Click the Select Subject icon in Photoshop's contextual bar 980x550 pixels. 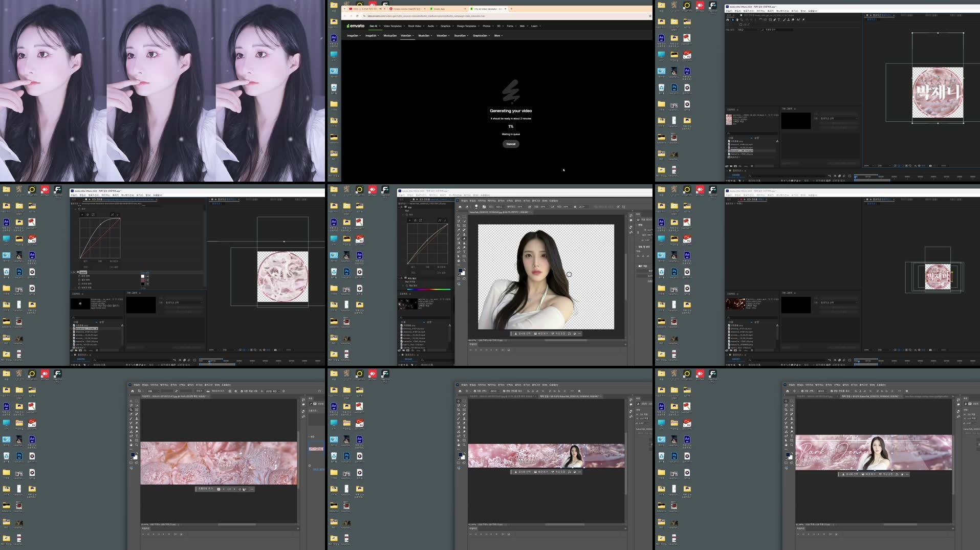(516, 334)
